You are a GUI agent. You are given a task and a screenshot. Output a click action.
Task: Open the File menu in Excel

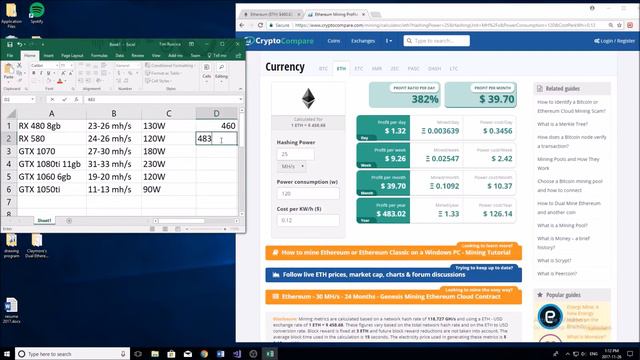click(10, 55)
